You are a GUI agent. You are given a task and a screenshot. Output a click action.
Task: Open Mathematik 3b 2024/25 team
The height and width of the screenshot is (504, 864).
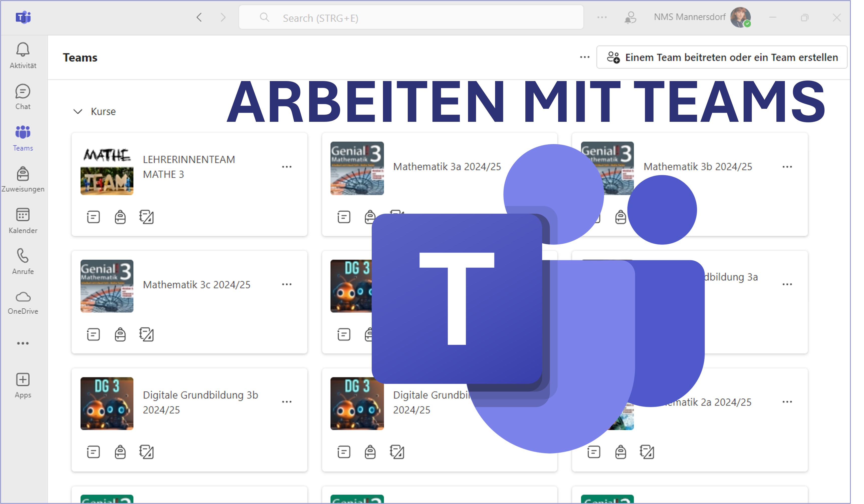point(698,167)
